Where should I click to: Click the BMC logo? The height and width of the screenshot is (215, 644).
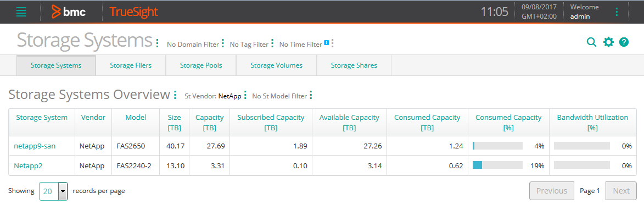tap(69, 12)
